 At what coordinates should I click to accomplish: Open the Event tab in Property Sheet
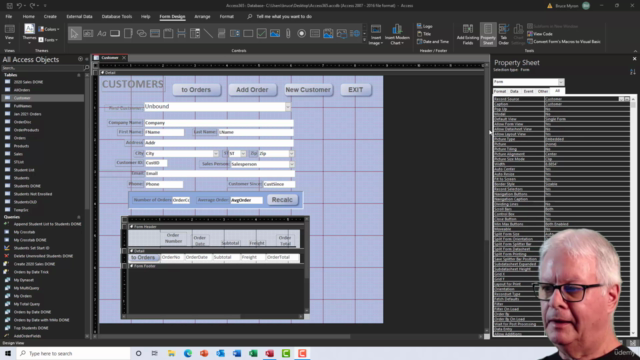click(528, 91)
